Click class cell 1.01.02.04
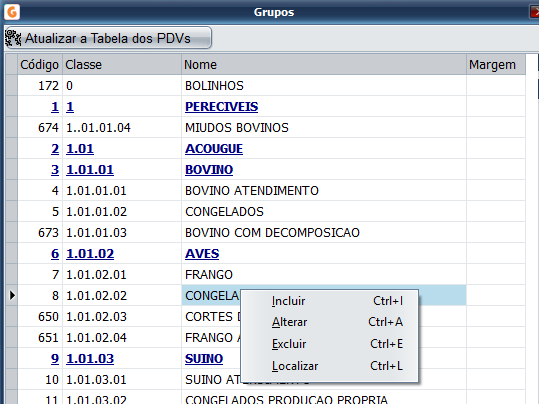 (122, 337)
